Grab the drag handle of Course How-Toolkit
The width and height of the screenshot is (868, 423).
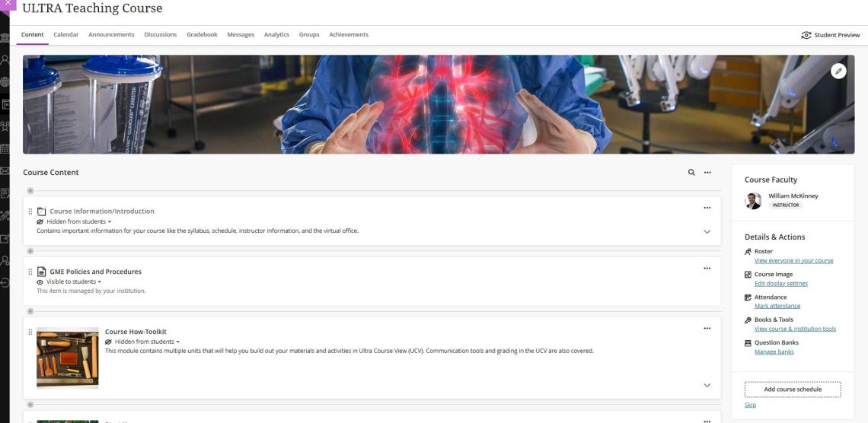[x=30, y=332]
